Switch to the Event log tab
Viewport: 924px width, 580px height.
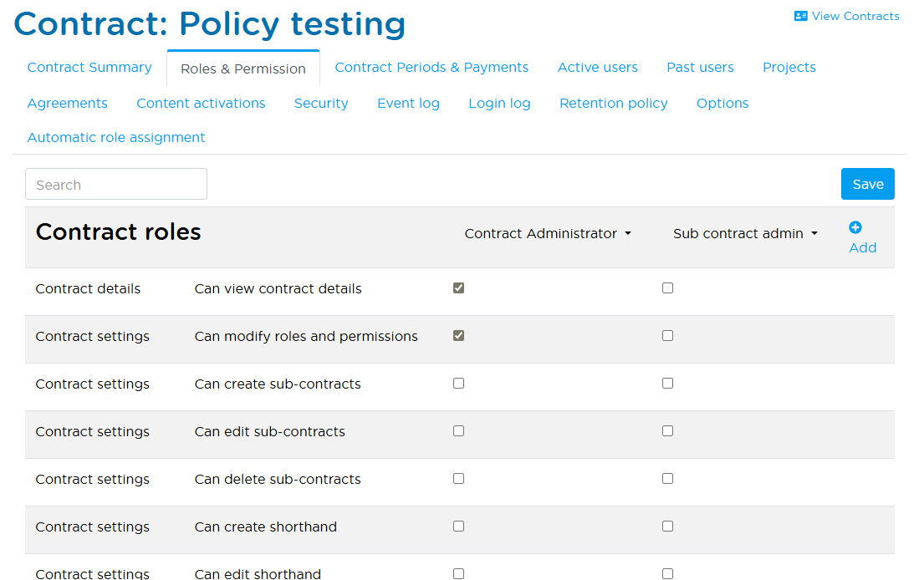408,103
